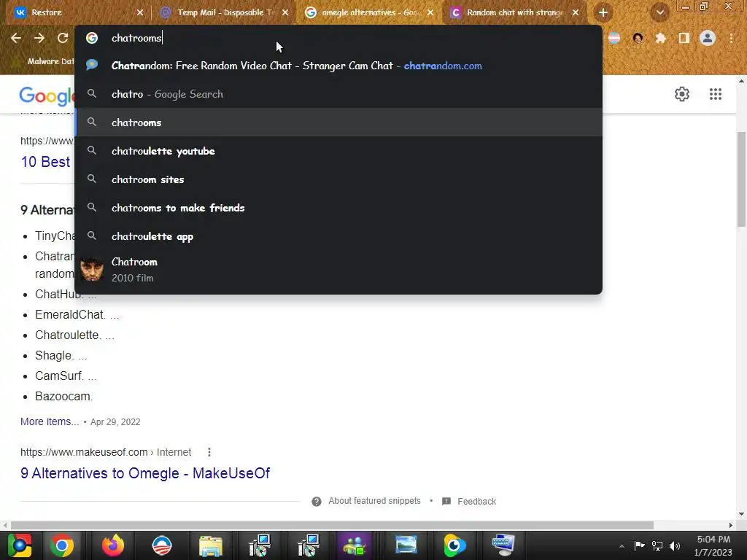Toggle the Chrome side panel

[x=684, y=38]
